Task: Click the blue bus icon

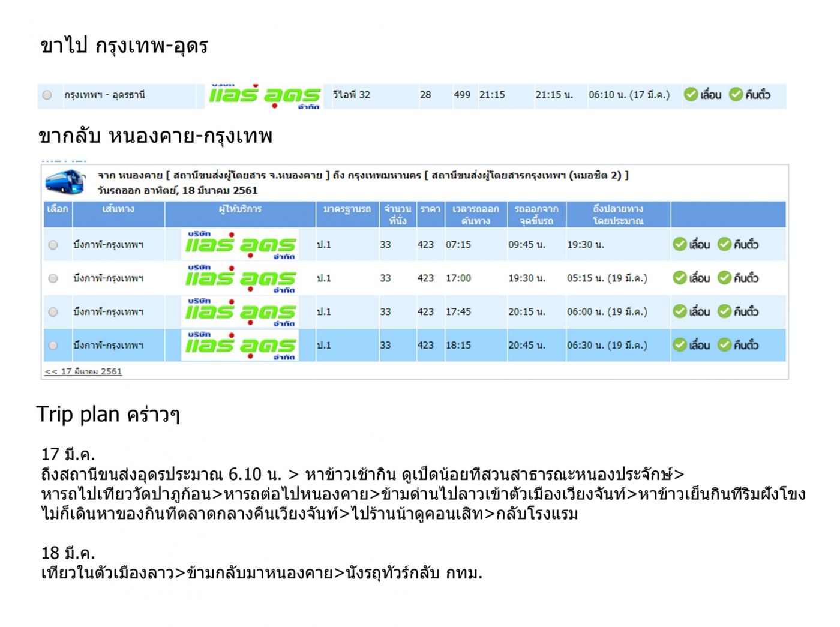Action: [x=65, y=182]
